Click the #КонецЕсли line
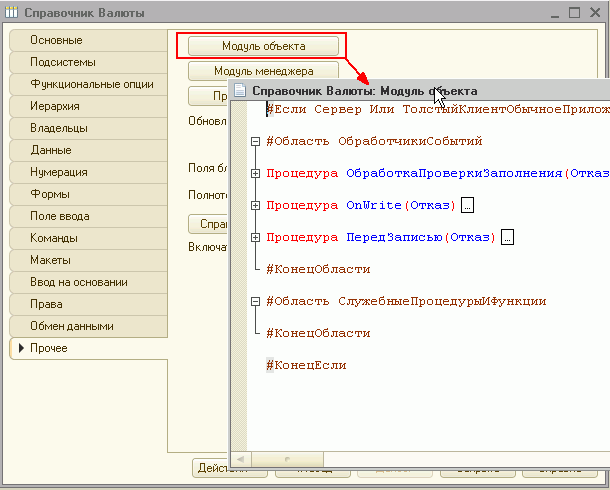610x490 pixels. (306, 366)
